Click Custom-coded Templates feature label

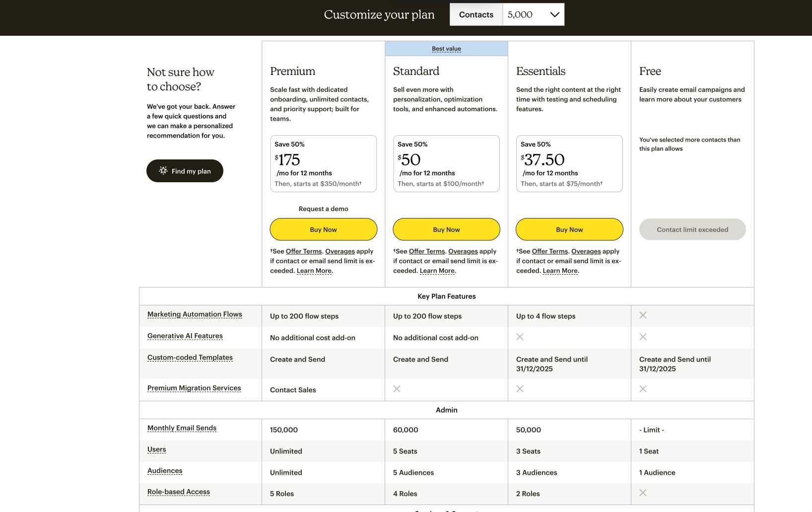[190, 358]
